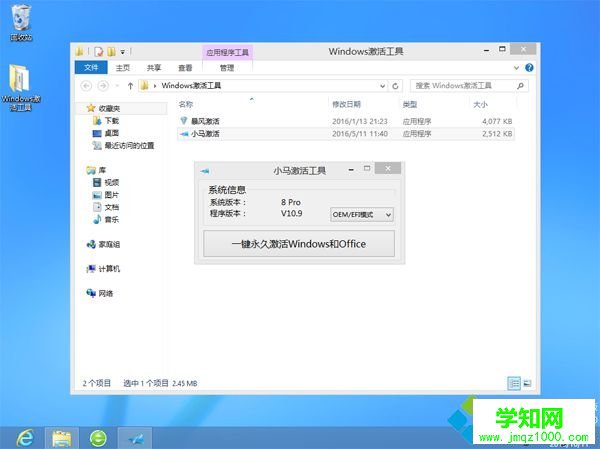Click the search magnifier icon
Image resolution: width=600 pixels, height=449 pixels.
520,86
